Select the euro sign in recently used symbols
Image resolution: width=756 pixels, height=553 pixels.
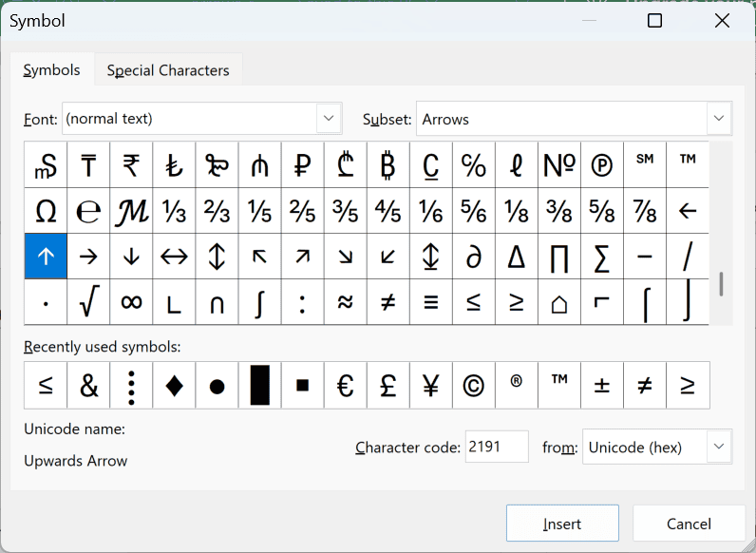coord(345,385)
